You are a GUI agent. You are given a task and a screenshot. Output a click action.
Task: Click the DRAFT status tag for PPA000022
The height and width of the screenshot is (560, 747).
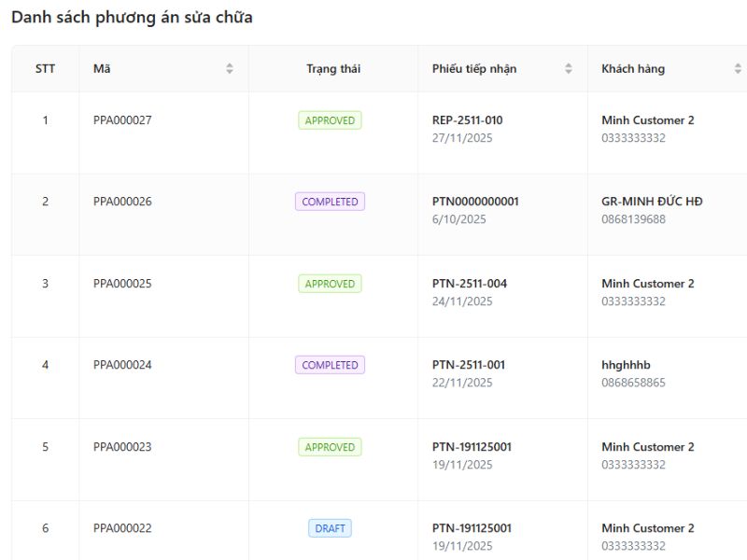pyautogui.click(x=330, y=528)
